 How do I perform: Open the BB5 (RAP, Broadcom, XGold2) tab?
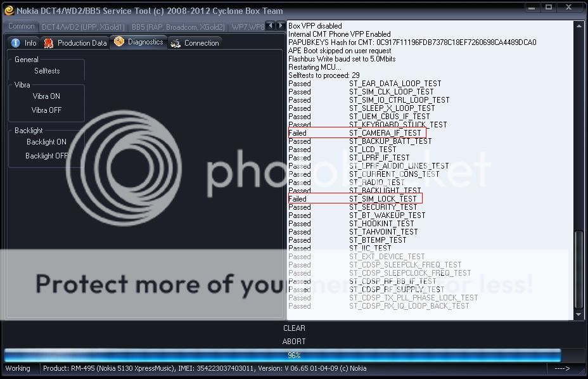point(178,27)
